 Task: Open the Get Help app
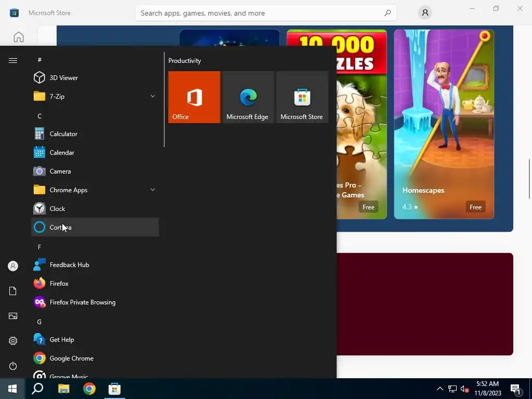[95, 339]
